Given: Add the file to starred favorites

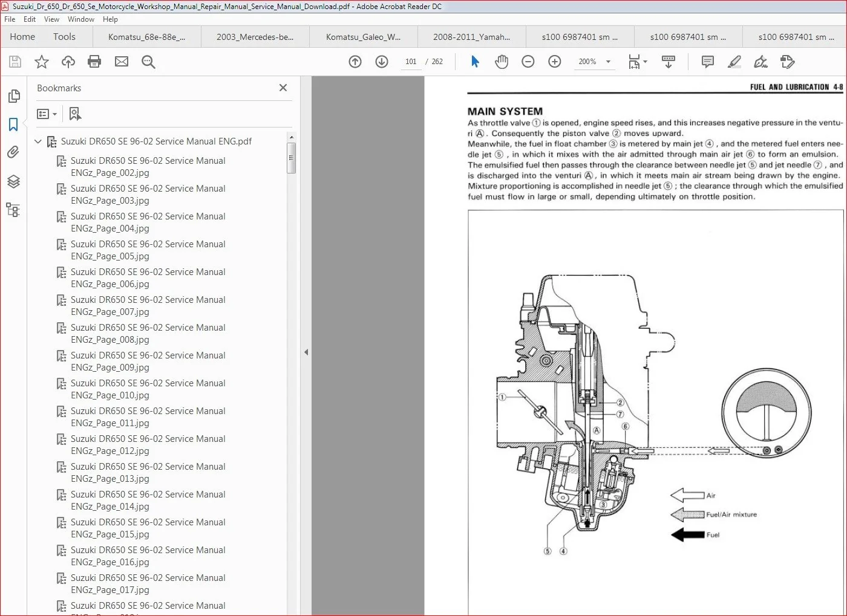Looking at the screenshot, I should [x=42, y=62].
